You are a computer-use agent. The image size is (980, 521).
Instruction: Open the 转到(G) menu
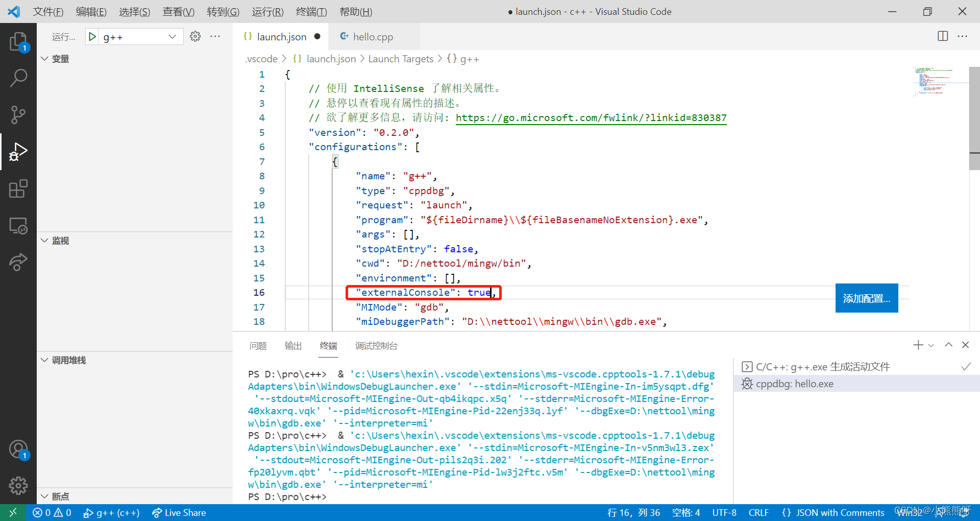tap(223, 12)
